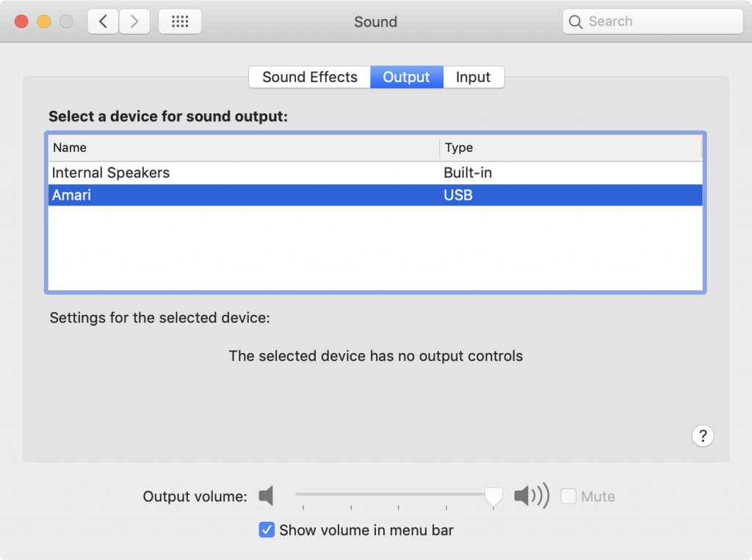Show all preferences grid icon

click(x=180, y=21)
